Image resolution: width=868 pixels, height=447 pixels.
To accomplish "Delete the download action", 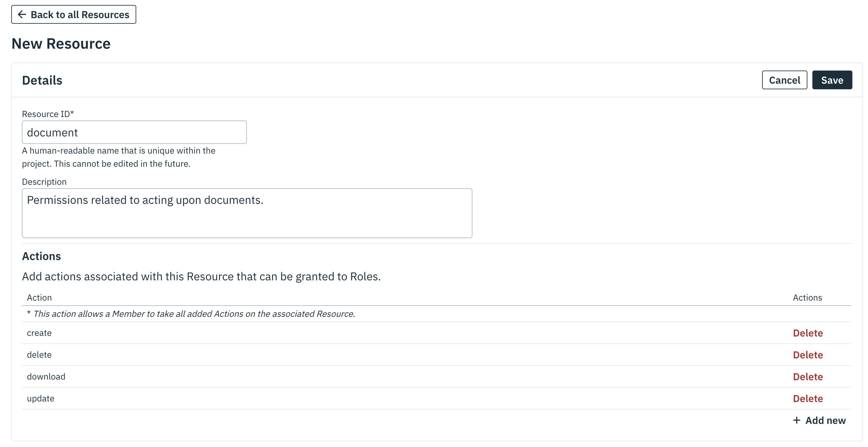I will tap(808, 377).
